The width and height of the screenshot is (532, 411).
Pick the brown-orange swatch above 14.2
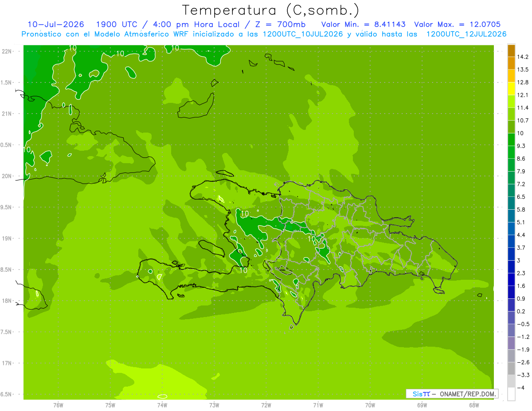(x=511, y=51)
